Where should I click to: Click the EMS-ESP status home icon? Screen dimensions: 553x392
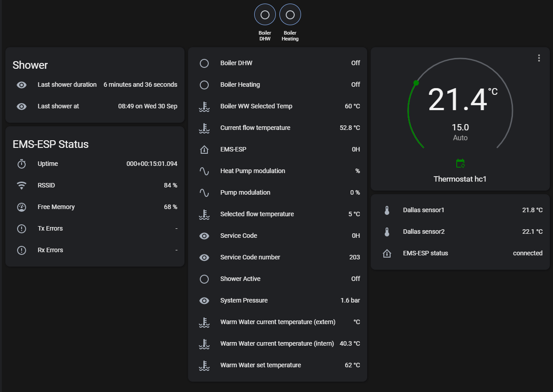click(x=387, y=254)
